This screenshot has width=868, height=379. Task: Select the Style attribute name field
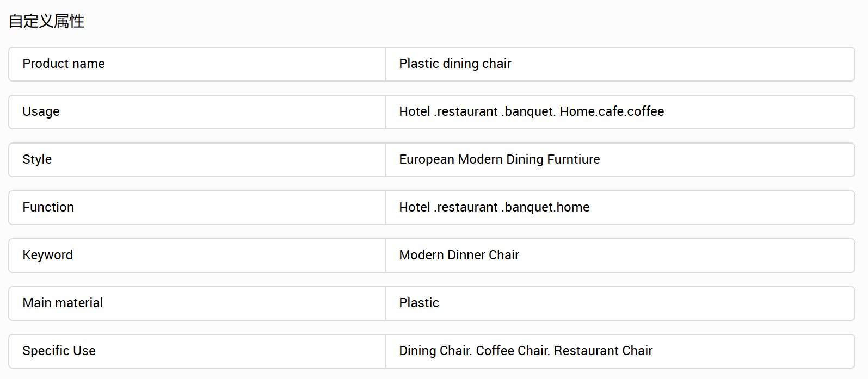click(x=197, y=160)
